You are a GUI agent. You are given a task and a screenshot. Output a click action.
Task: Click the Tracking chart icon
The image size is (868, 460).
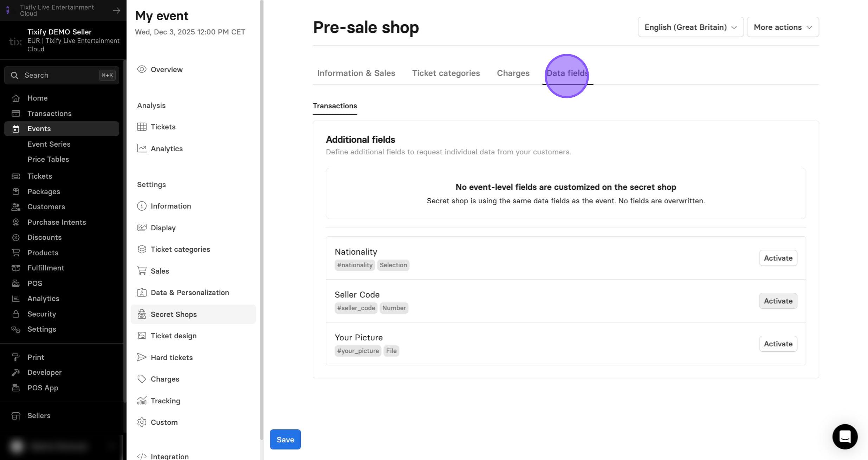(x=142, y=401)
